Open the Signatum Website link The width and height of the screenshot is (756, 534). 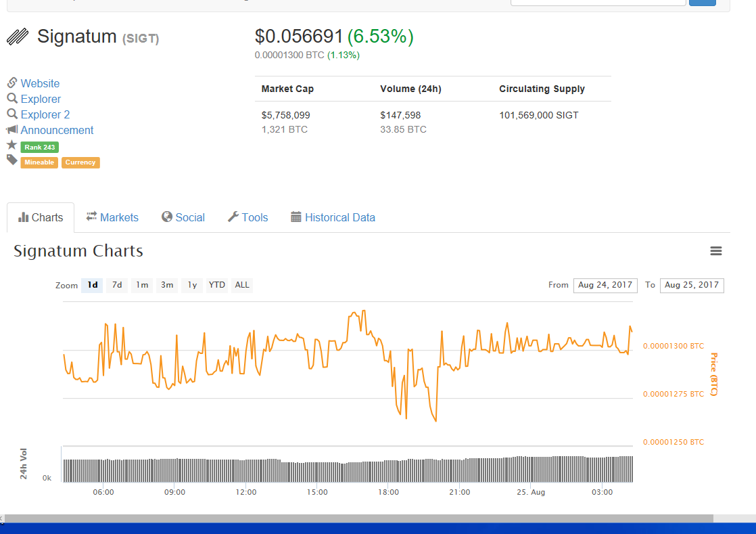click(40, 83)
